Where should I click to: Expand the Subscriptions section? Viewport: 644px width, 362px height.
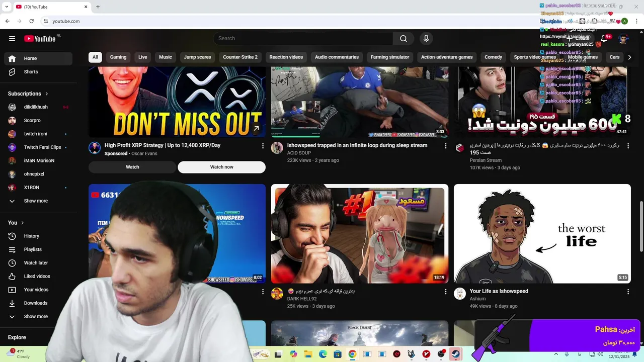[28, 94]
